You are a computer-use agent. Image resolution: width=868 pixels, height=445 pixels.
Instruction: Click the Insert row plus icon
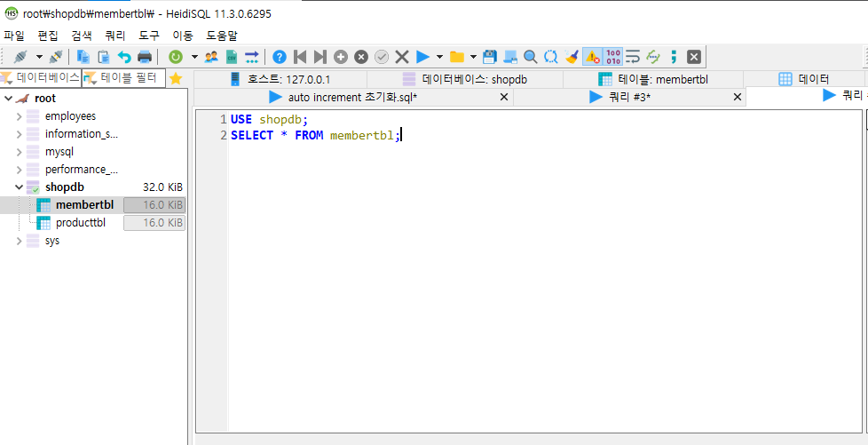click(x=341, y=57)
